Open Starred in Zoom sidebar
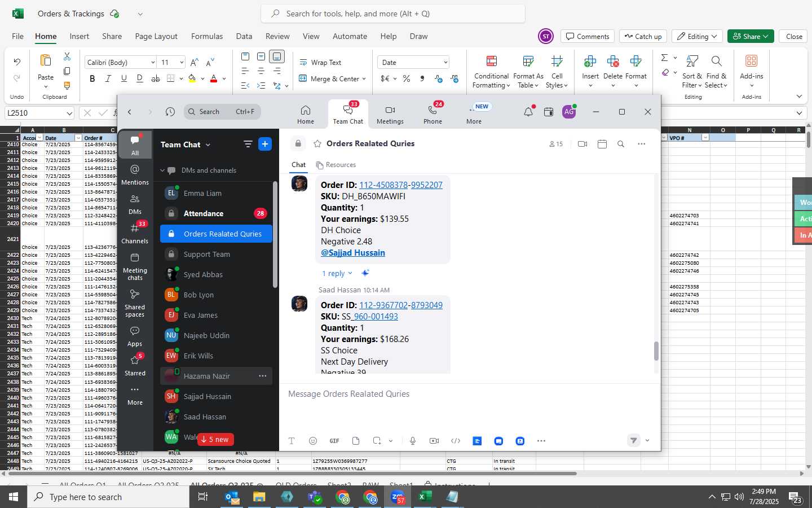This screenshot has height=508, width=812. tap(135, 365)
